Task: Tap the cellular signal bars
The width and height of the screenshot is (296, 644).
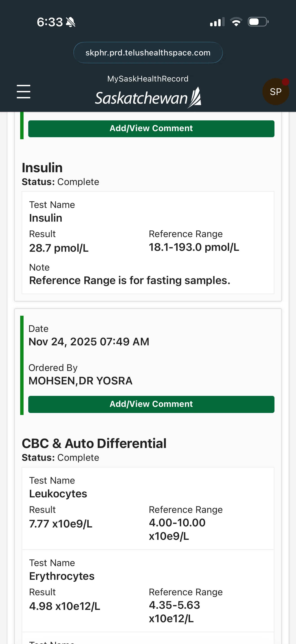Action: [217, 22]
